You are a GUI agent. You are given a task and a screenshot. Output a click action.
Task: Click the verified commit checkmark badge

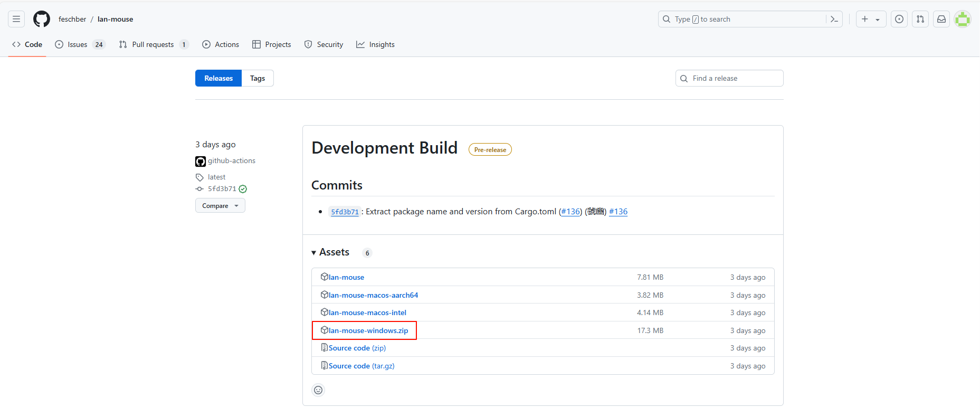[x=243, y=189]
